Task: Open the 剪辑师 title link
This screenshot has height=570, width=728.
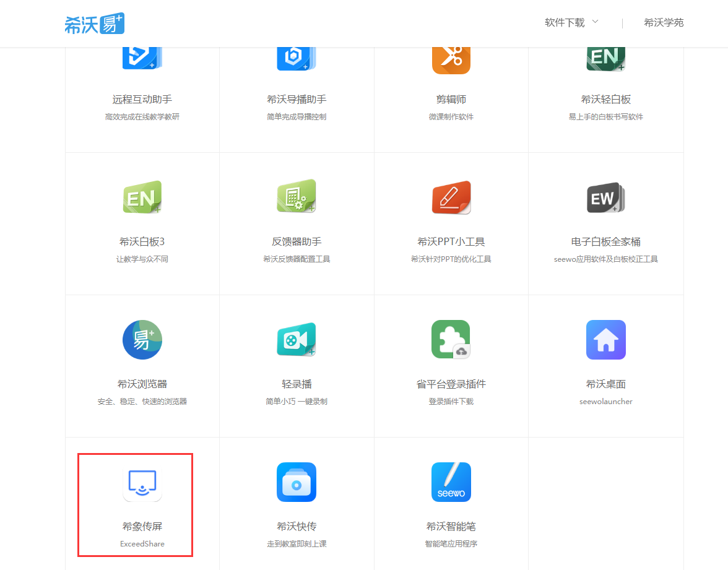Action: coord(451,99)
